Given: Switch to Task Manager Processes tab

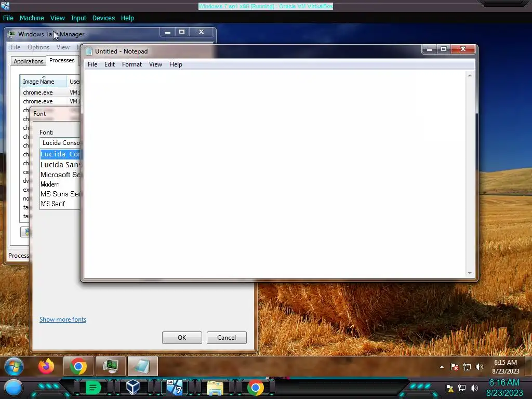Looking at the screenshot, I should [62, 60].
